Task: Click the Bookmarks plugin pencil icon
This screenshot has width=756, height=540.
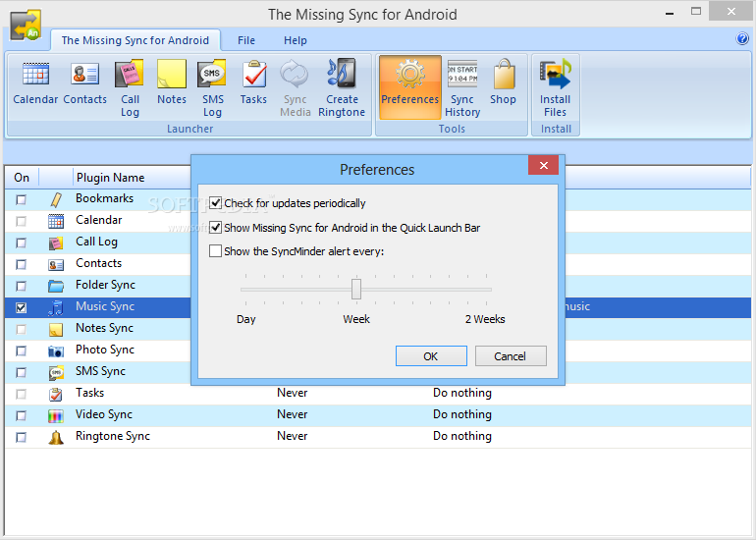Action: [x=56, y=199]
